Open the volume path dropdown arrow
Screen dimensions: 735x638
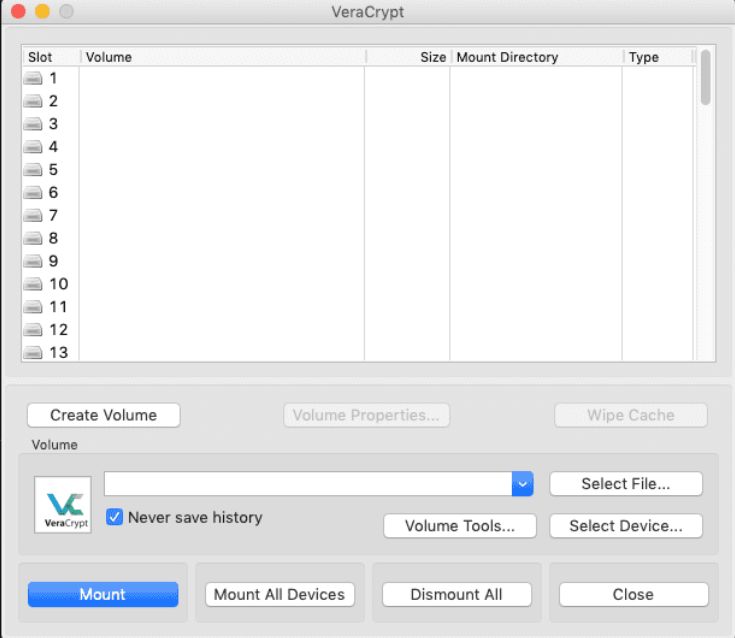[523, 484]
